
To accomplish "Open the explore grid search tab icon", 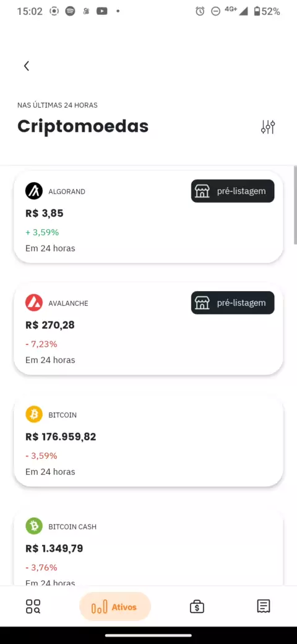I will click(33, 606).
